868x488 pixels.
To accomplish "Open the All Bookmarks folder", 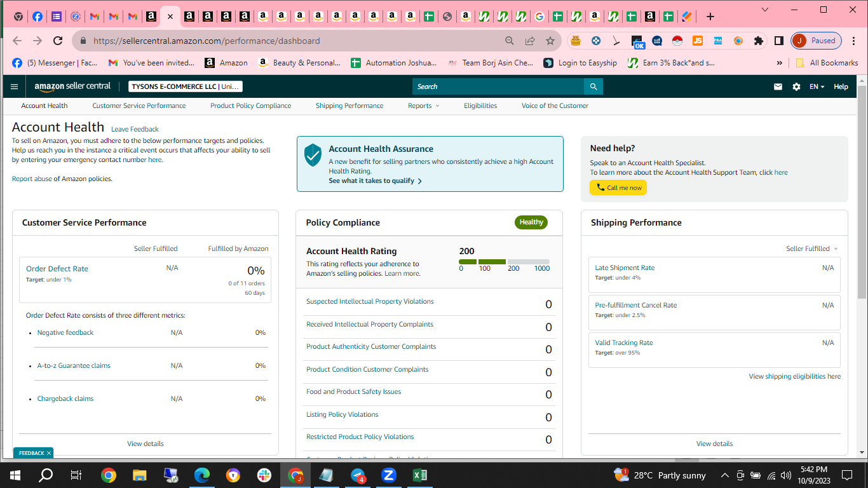I will [x=826, y=63].
